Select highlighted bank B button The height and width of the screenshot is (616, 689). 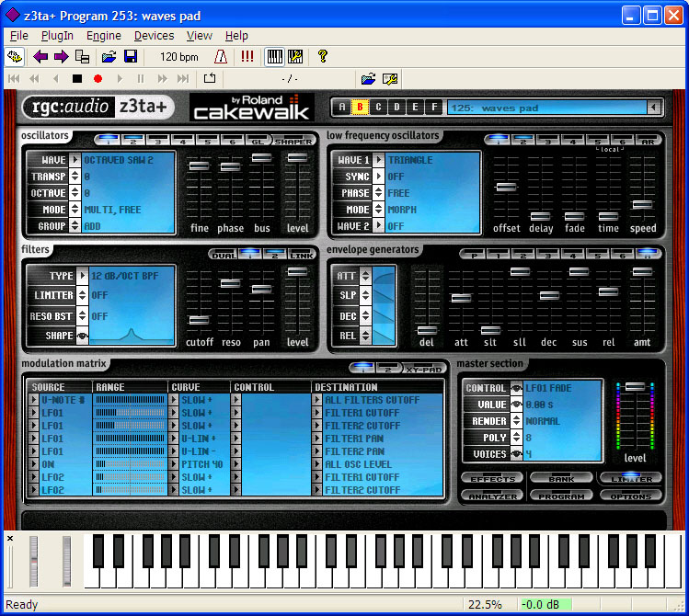click(360, 107)
